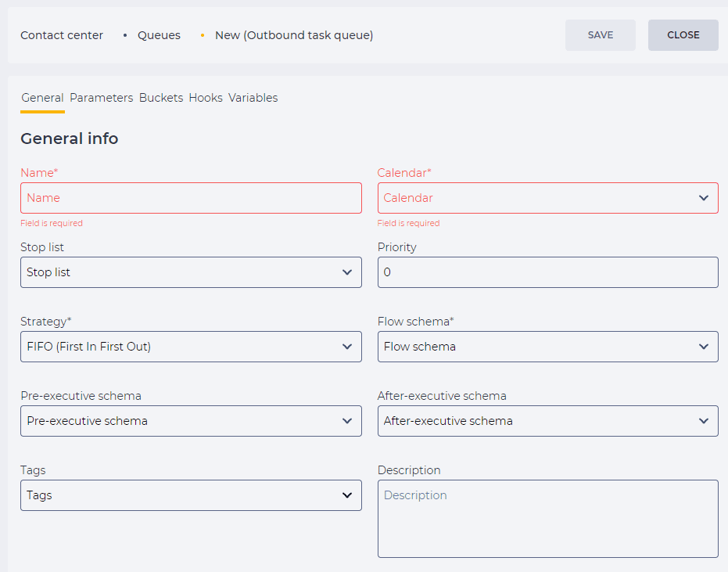Click 'Field is required' under Name
This screenshot has width=728, height=572.
[x=52, y=223]
